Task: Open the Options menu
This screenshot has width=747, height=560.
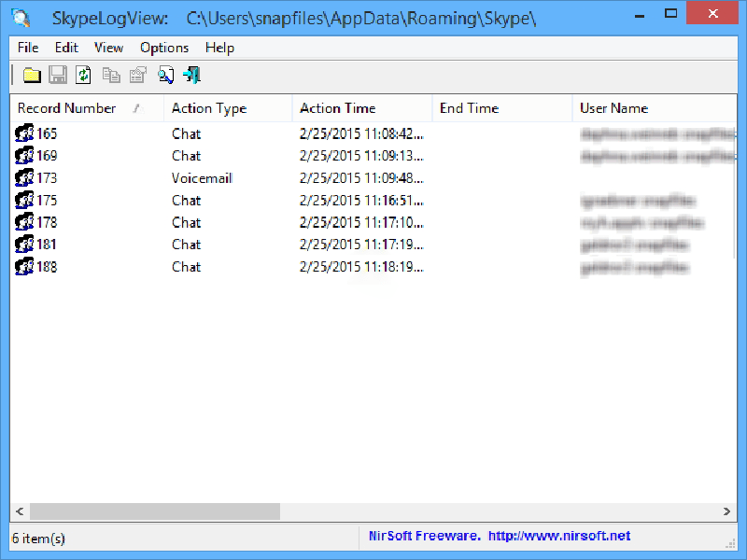Action: (164, 48)
